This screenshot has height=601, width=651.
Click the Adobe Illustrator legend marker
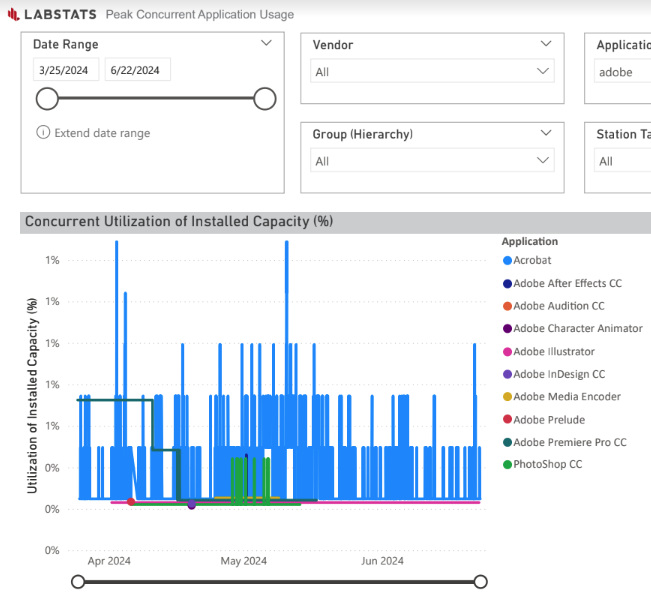(x=507, y=352)
